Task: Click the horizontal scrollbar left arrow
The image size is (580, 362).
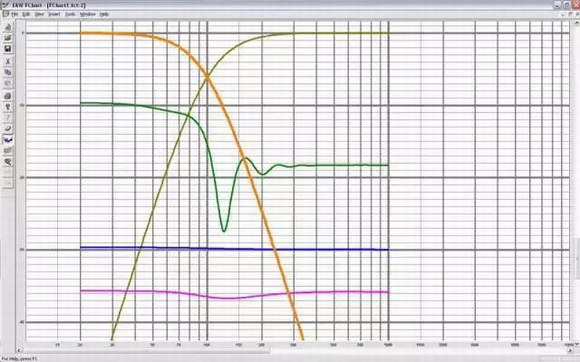Action: (x=19, y=350)
